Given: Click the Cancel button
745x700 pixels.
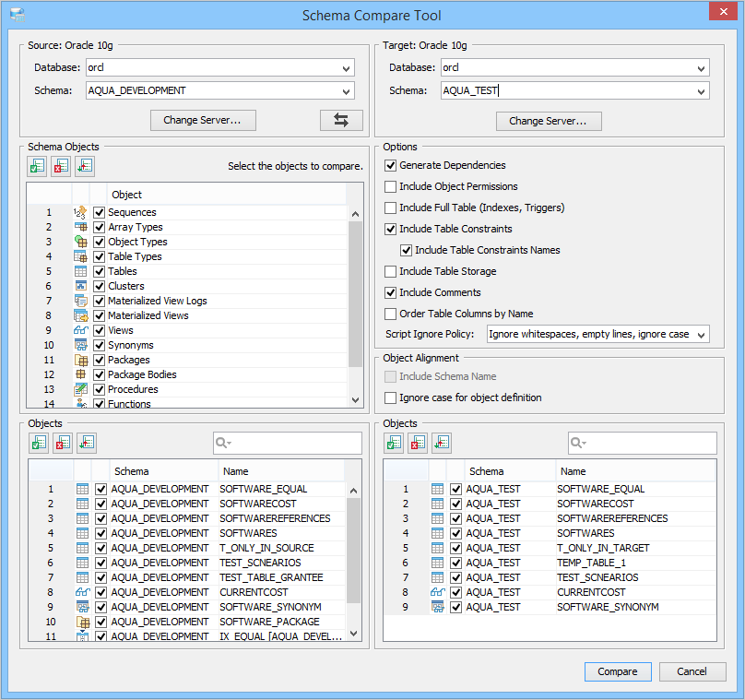Looking at the screenshot, I should (x=692, y=671).
